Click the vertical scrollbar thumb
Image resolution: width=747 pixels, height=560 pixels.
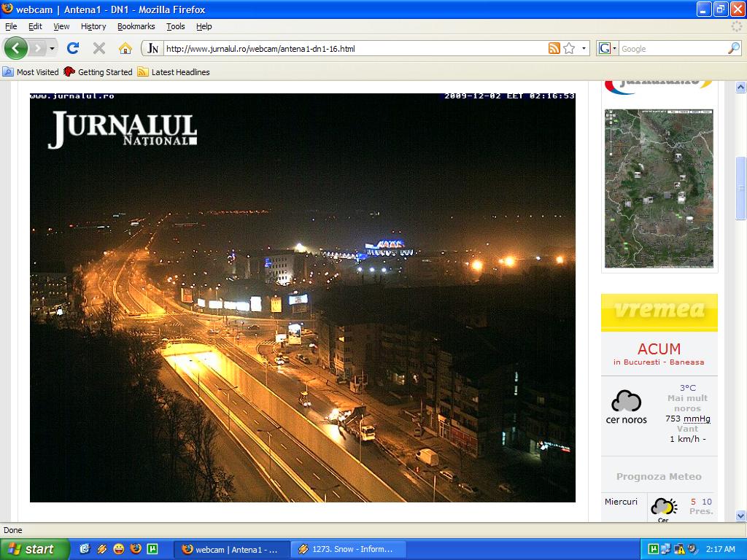740,188
